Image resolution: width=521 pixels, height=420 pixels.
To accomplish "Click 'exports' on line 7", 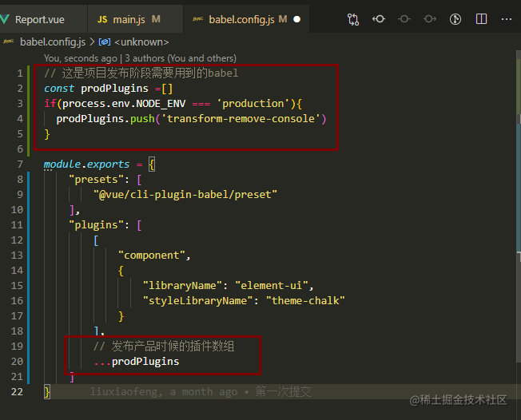I will [x=108, y=164].
